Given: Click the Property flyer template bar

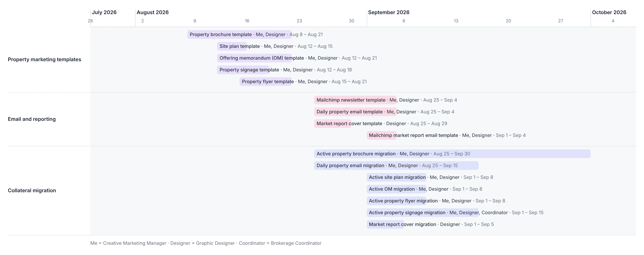Looking at the screenshot, I should [265, 81].
